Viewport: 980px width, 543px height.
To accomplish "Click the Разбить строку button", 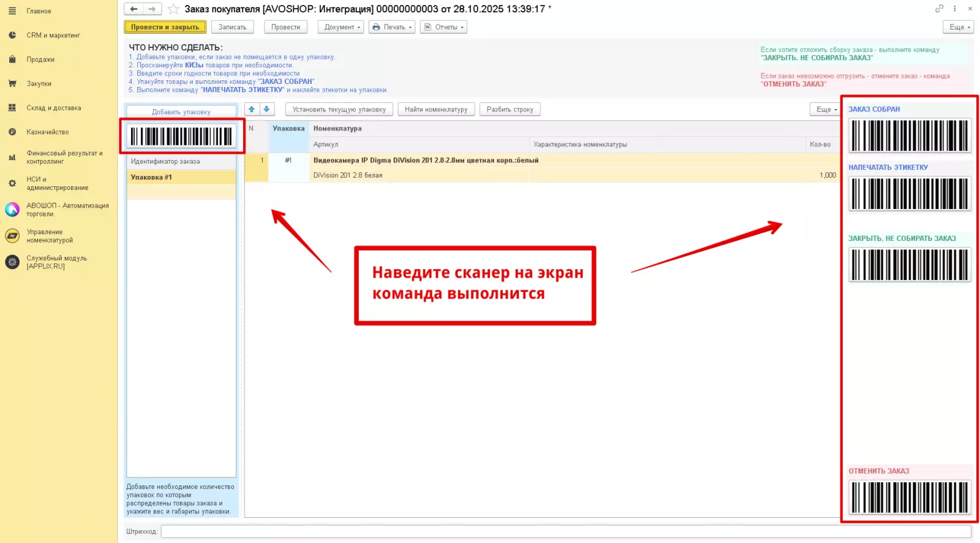I will (x=510, y=109).
